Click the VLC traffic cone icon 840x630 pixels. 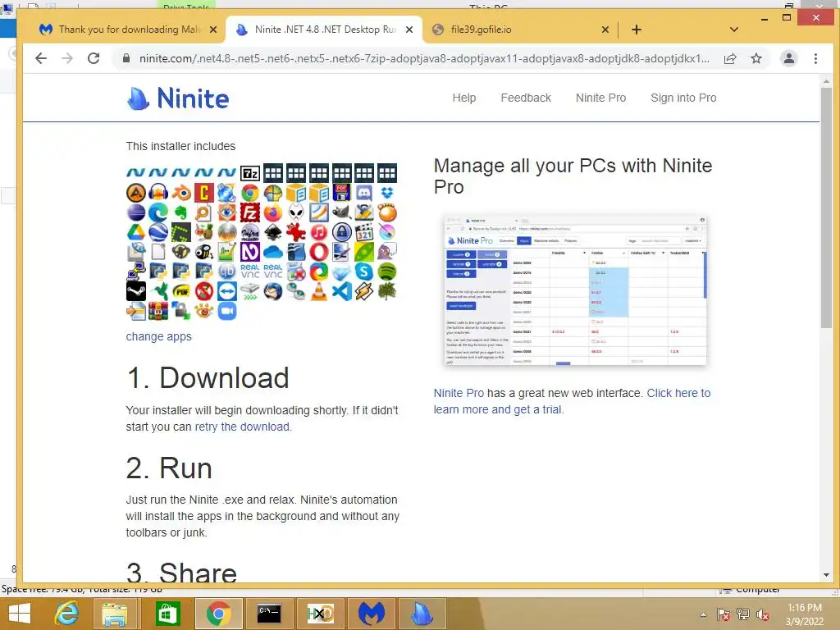(318, 291)
